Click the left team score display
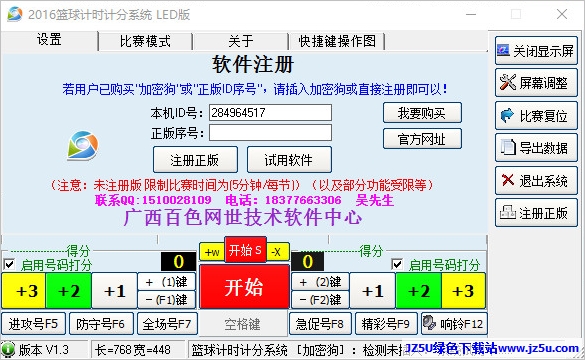585x360 pixels. [178, 261]
